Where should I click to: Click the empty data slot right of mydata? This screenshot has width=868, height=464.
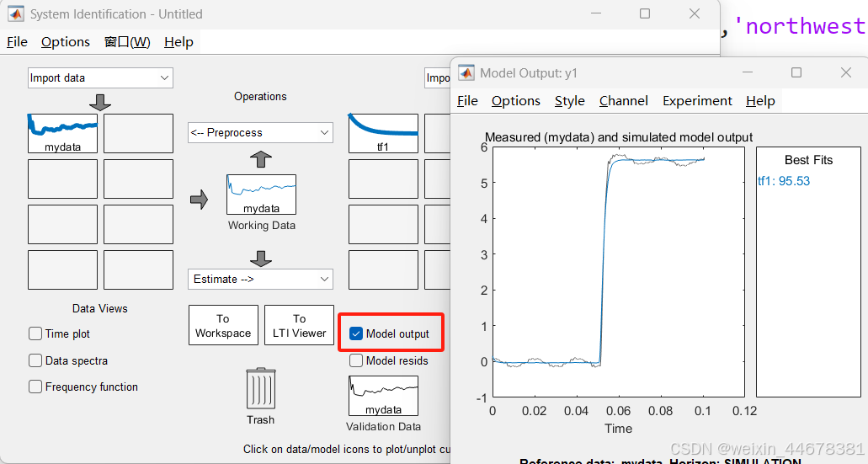click(138, 133)
